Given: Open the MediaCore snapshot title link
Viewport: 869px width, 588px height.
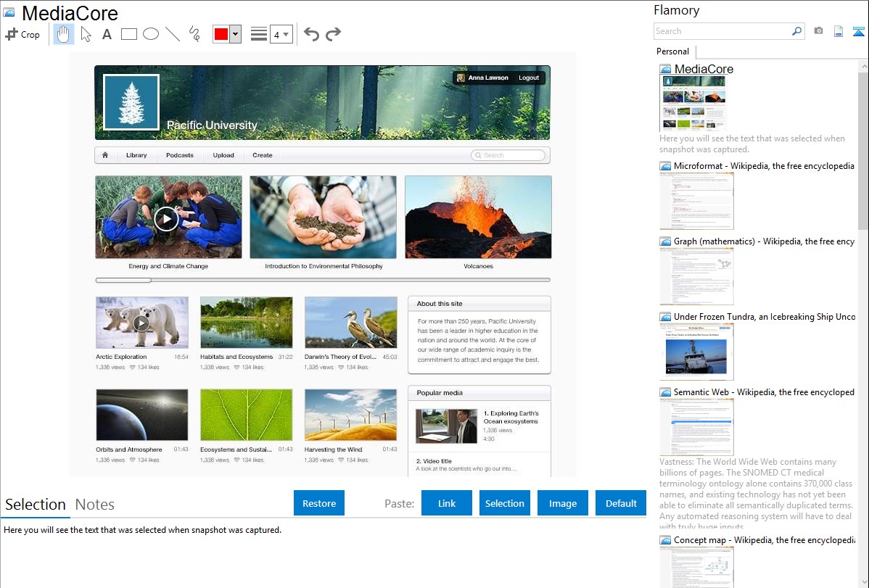Looking at the screenshot, I should (x=704, y=70).
